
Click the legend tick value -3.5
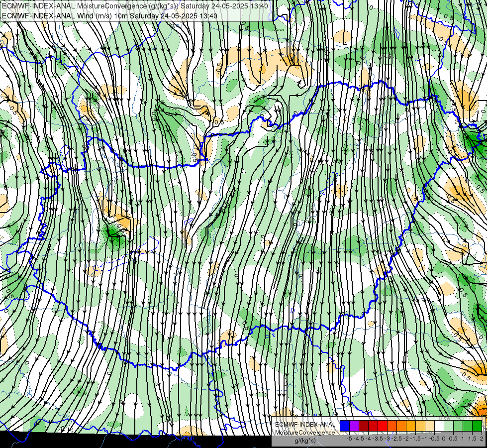click(x=378, y=439)
